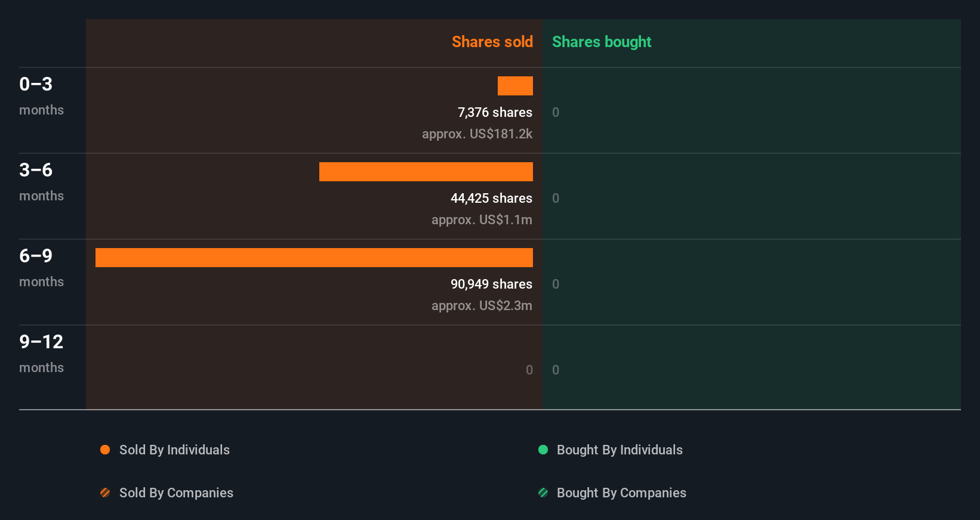Click the green Bought By Individuals legend dot
This screenshot has height=520, width=980.
543,450
